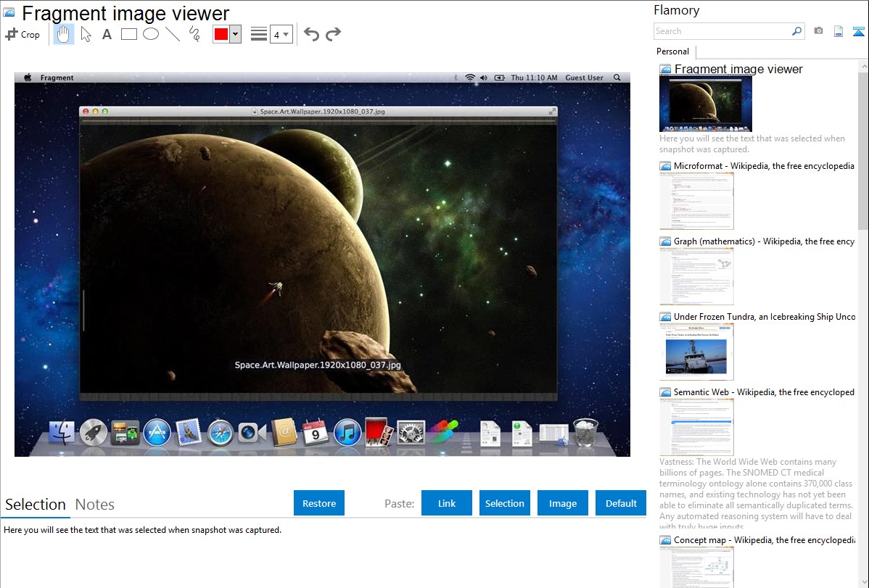The height and width of the screenshot is (588, 869).
Task: Open the Selection tab
Action: pos(36,505)
